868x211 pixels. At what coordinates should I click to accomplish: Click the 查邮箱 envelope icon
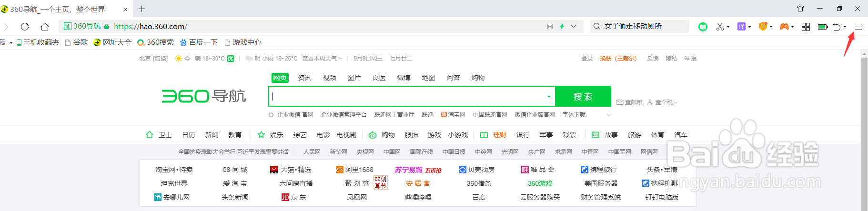pos(619,102)
